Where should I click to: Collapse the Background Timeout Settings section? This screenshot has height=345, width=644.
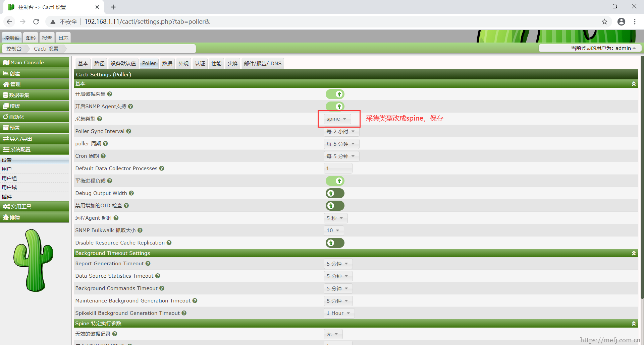point(634,253)
